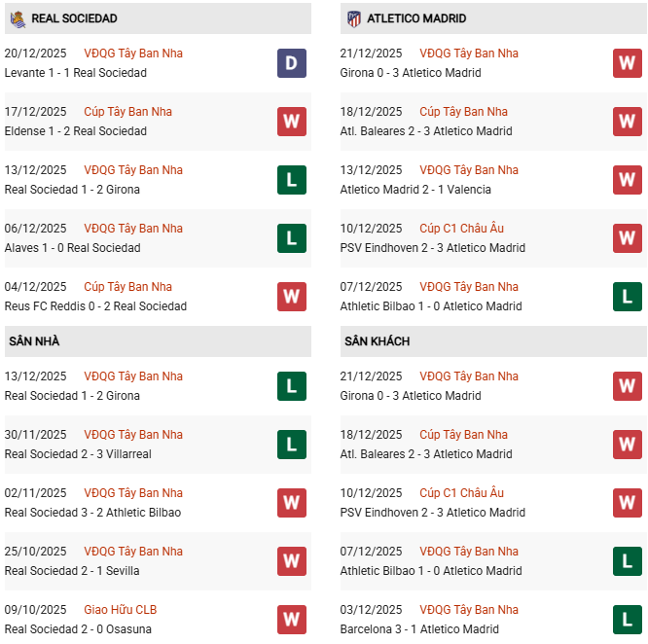This screenshot has height=644, width=648.
Task: Click W badge for Reus FC Reddis match
Action: pyautogui.click(x=291, y=297)
